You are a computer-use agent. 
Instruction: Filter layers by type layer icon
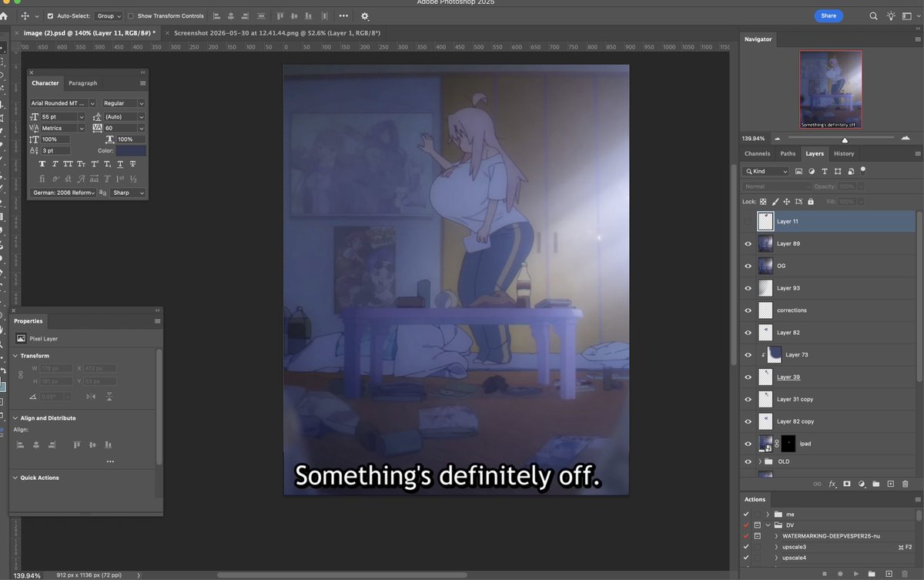pyautogui.click(x=825, y=171)
